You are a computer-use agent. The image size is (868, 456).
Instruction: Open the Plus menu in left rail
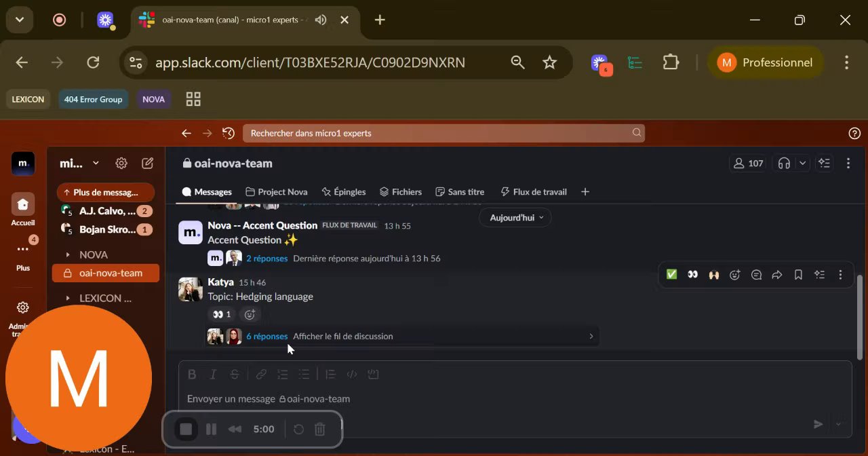point(23,256)
